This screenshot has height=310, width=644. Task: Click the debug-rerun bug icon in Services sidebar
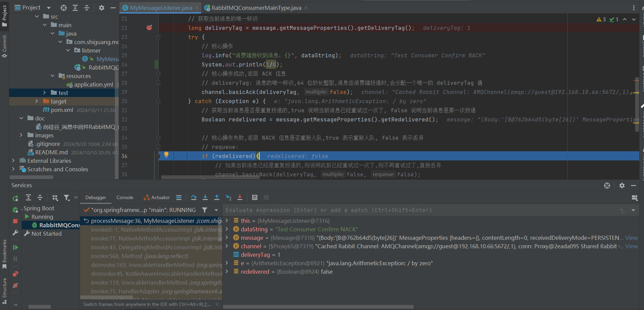(x=15, y=210)
